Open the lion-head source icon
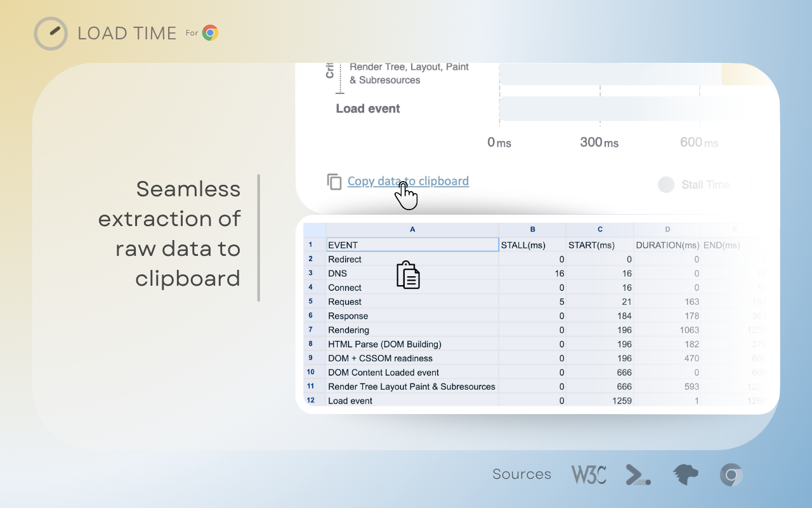 point(685,475)
